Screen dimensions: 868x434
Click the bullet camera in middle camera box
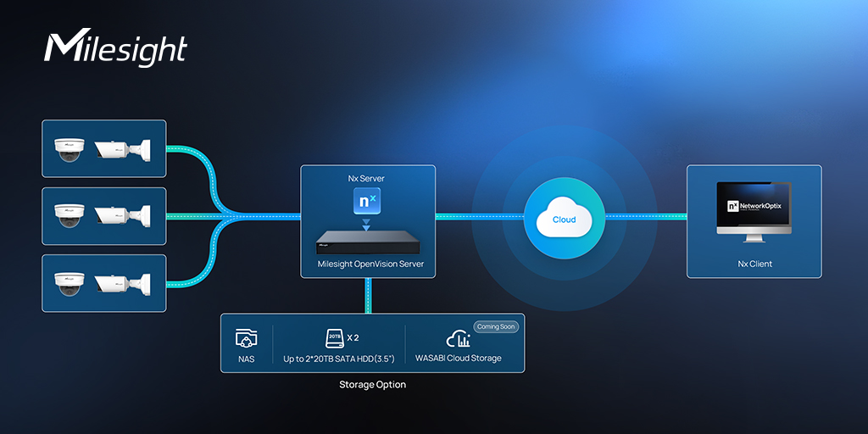pos(122,216)
